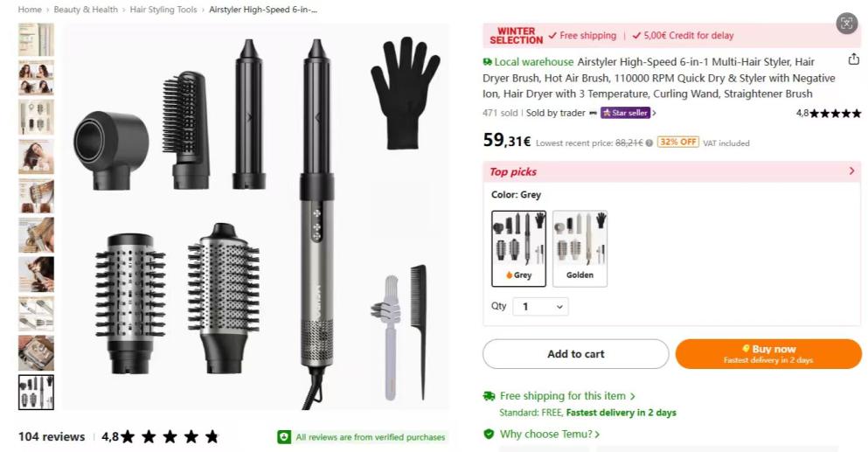
Task: Click the Add to cart button
Action: [x=576, y=354]
